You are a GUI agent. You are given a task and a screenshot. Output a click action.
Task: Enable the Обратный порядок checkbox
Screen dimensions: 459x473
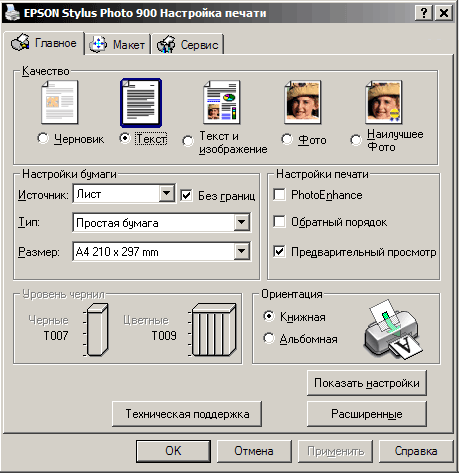279,222
